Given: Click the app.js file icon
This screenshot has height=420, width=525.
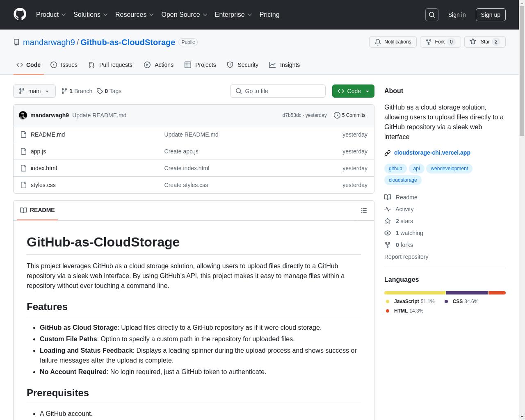Looking at the screenshot, I should 23,151.
